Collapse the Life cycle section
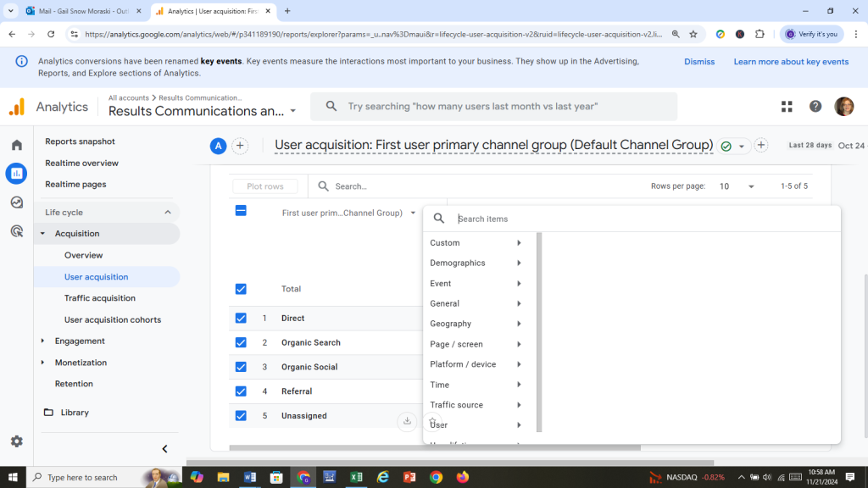The image size is (868, 488). click(168, 213)
